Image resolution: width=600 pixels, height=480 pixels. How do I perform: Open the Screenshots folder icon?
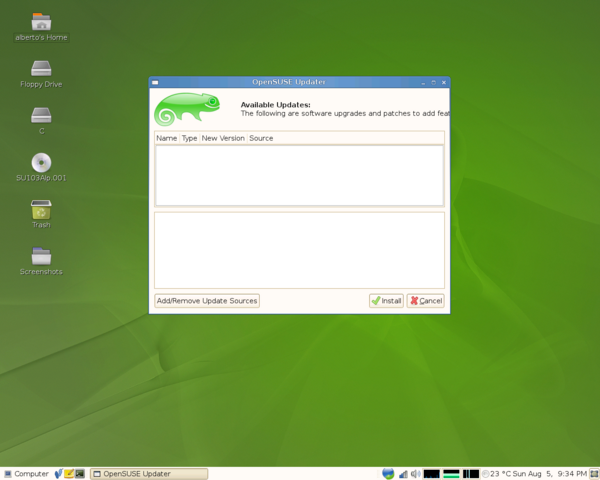[x=41, y=256]
